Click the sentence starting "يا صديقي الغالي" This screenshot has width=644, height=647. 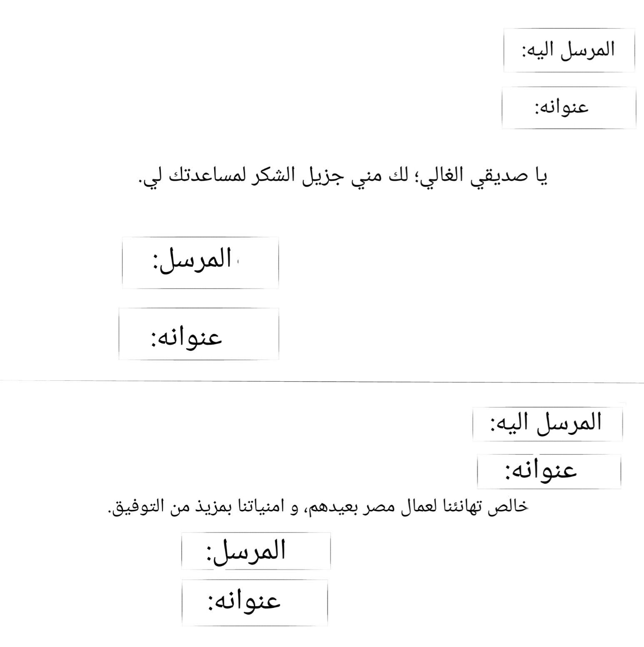click(x=342, y=176)
